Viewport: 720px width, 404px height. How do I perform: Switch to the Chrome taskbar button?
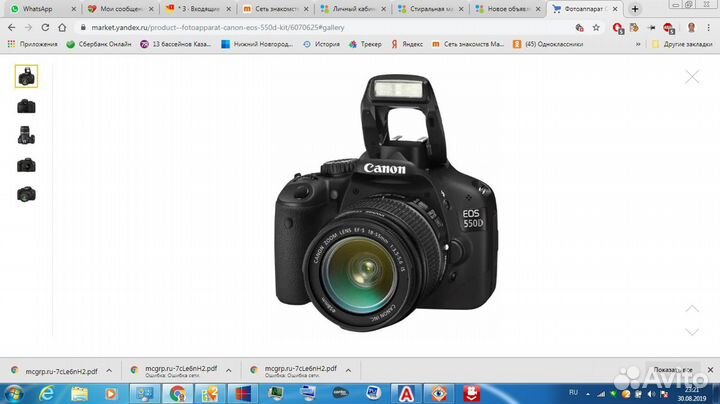[177, 394]
